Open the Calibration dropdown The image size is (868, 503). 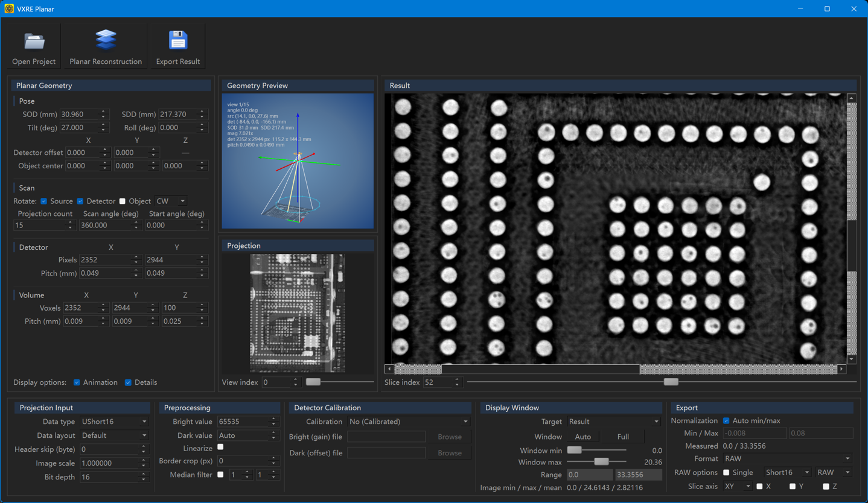(x=409, y=422)
